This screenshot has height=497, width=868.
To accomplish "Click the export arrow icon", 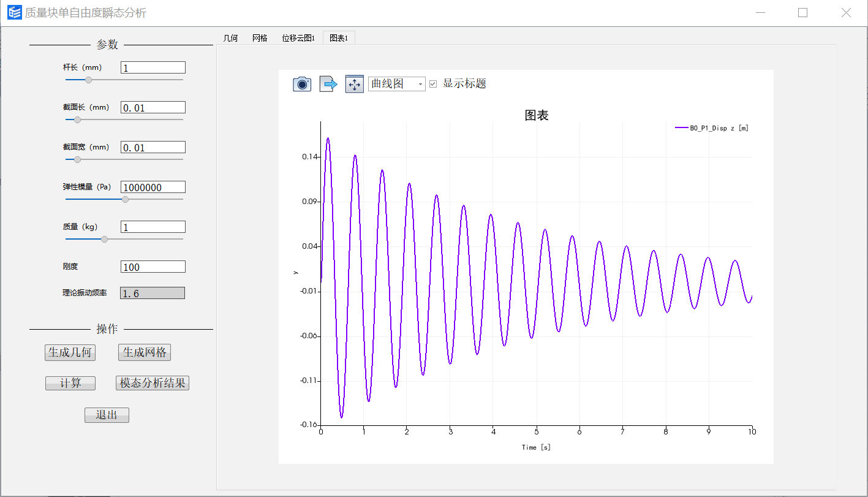I will tap(328, 84).
